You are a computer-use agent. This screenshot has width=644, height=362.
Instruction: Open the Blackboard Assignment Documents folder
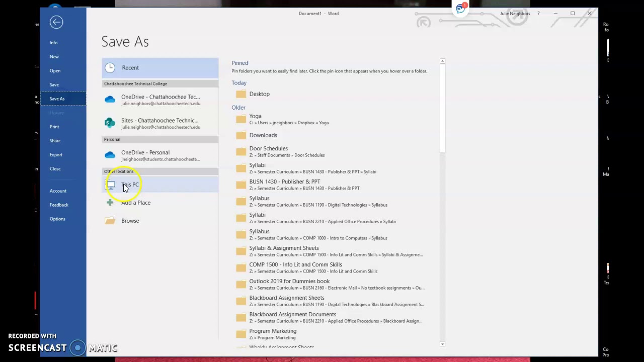(335, 318)
